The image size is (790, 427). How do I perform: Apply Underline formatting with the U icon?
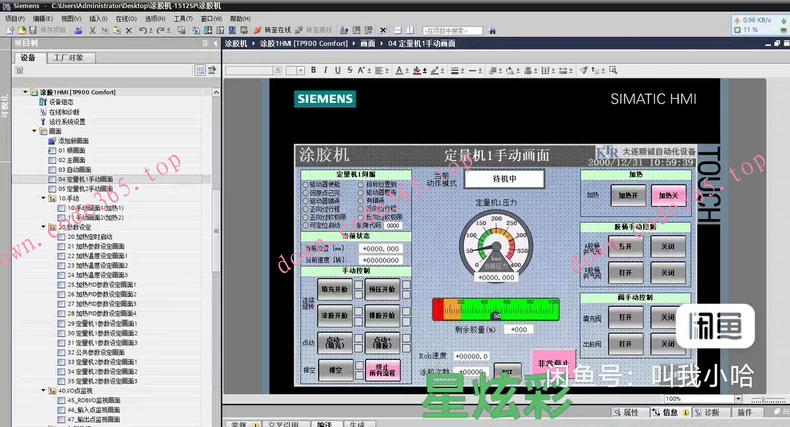click(x=337, y=70)
